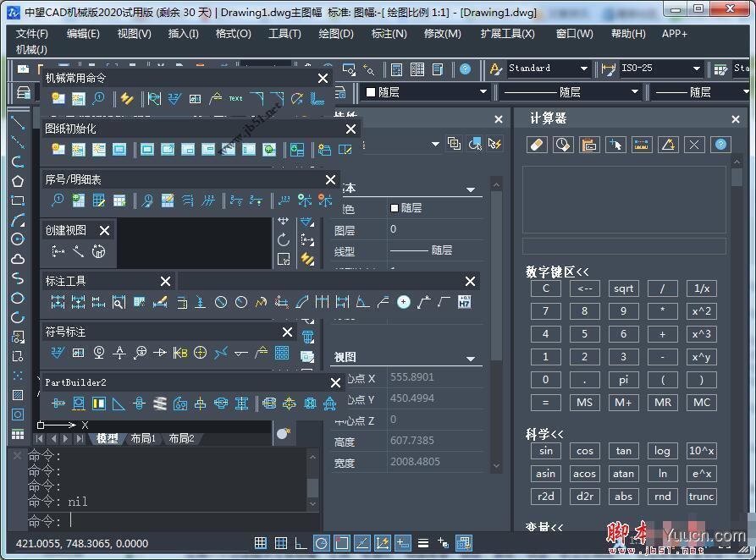Click the help icon in calculator toolbar
756x560 pixels.
pyautogui.click(x=720, y=144)
